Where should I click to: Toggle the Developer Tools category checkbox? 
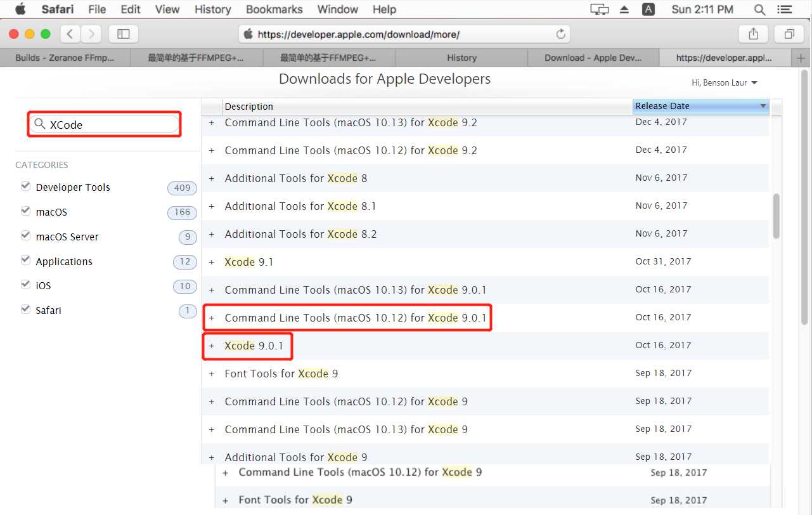(x=25, y=186)
